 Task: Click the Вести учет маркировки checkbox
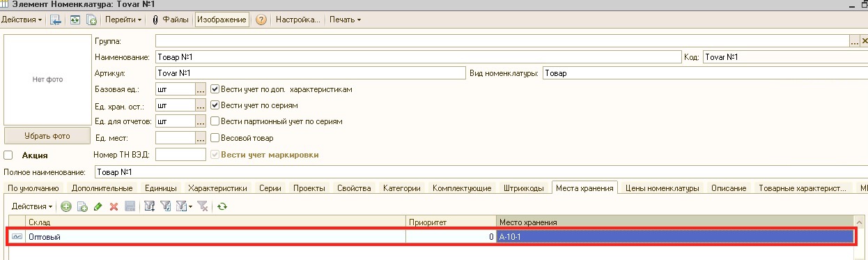coord(215,155)
